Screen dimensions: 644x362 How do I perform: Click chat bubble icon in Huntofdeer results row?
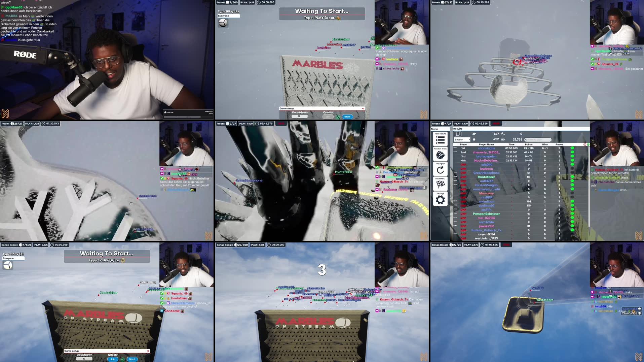[x=572, y=177]
